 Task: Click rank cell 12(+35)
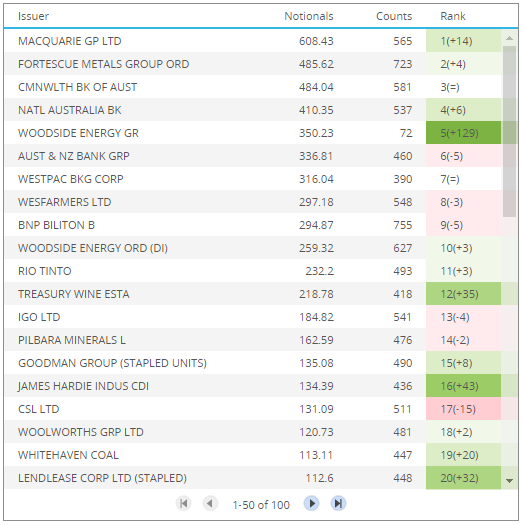pos(463,294)
